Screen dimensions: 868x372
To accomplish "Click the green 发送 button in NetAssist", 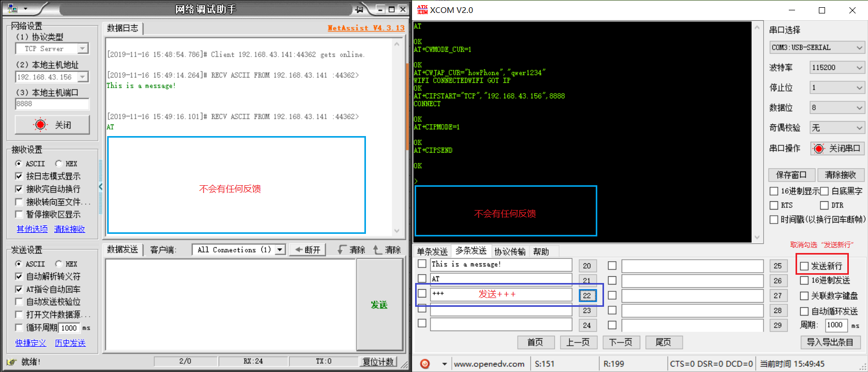I will pyautogui.click(x=379, y=305).
